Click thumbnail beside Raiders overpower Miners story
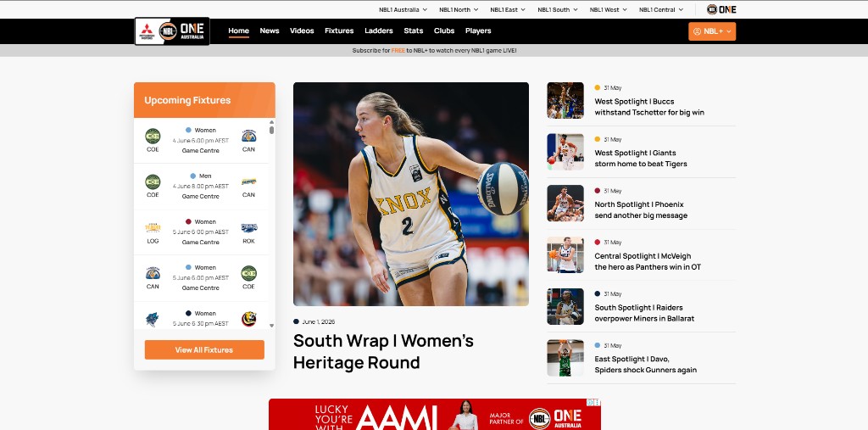The width and height of the screenshot is (868, 430). point(565,306)
